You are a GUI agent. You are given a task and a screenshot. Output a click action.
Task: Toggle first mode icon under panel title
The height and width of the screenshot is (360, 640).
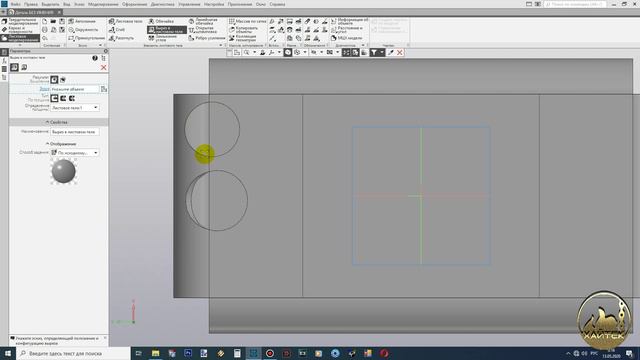(x=14, y=67)
